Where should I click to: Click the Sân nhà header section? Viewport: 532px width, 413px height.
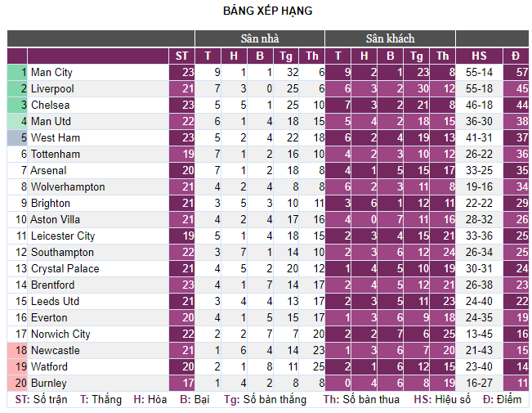coord(260,38)
